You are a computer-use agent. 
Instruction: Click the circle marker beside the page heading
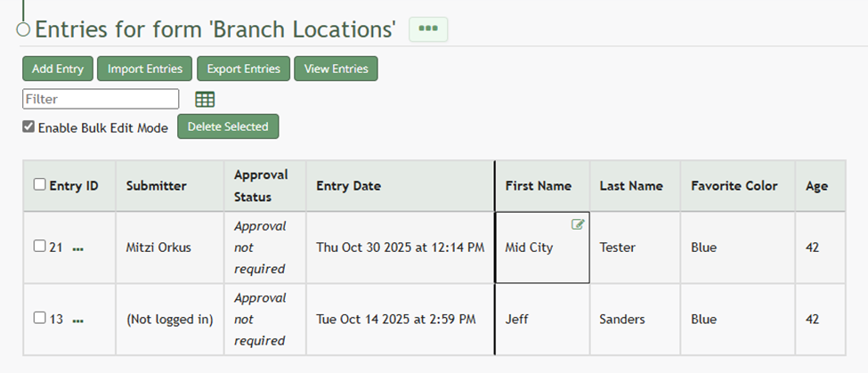tap(24, 29)
